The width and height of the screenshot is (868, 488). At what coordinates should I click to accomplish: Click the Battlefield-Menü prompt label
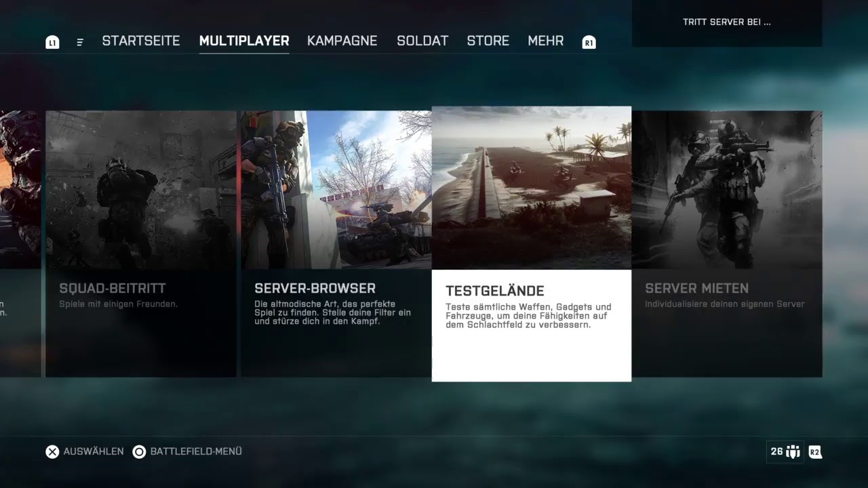pyautogui.click(x=196, y=451)
